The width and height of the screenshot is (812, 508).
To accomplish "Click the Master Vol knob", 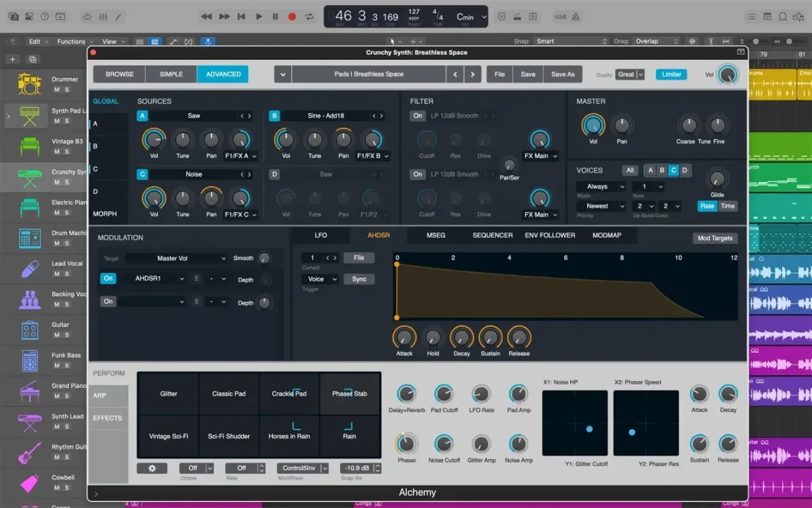I will (x=593, y=125).
